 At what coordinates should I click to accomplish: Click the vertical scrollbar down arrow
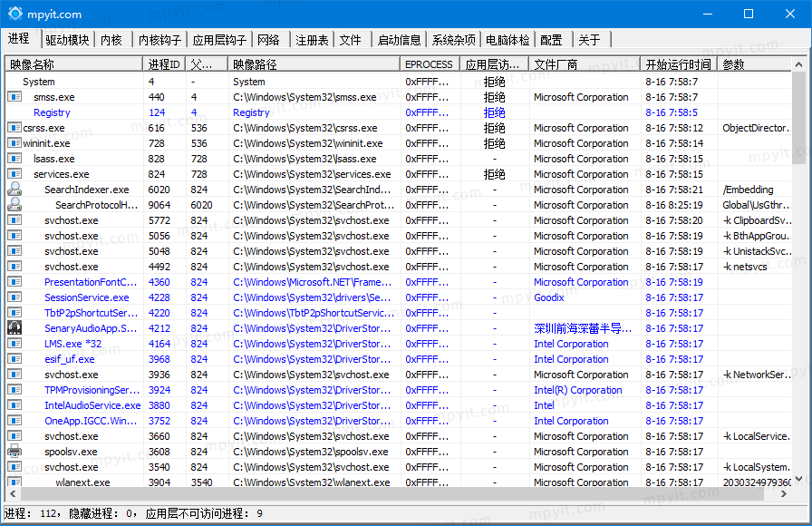pyautogui.click(x=798, y=480)
